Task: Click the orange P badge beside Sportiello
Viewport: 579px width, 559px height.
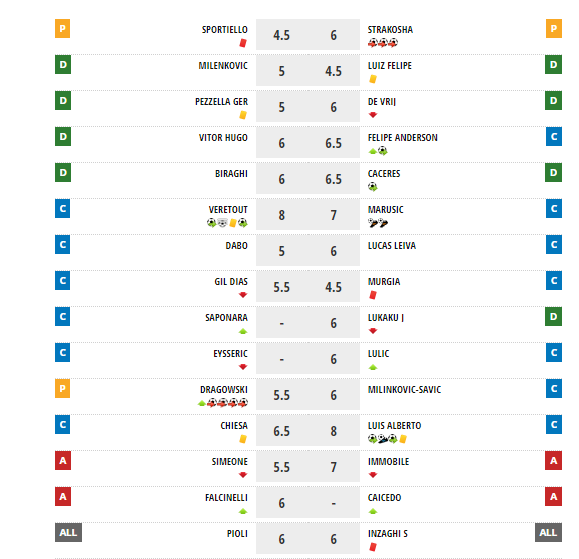Action: [62, 28]
